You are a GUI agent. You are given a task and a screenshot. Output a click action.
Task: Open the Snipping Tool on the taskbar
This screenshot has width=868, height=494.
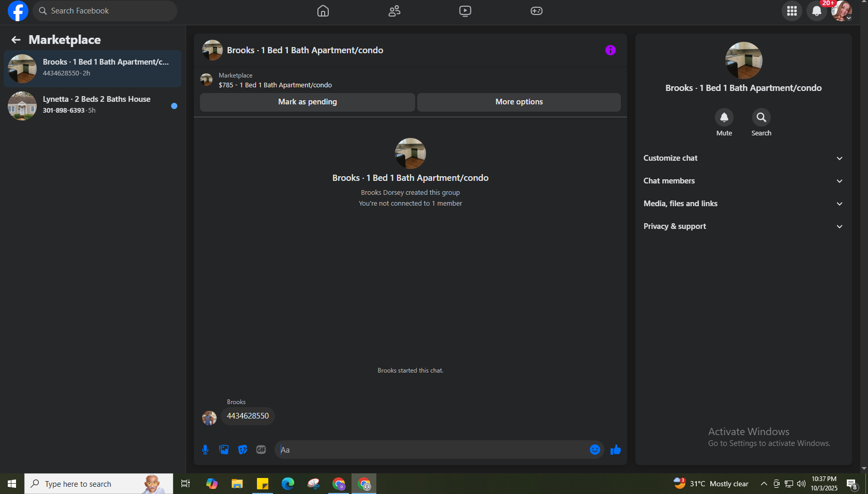pos(313,484)
